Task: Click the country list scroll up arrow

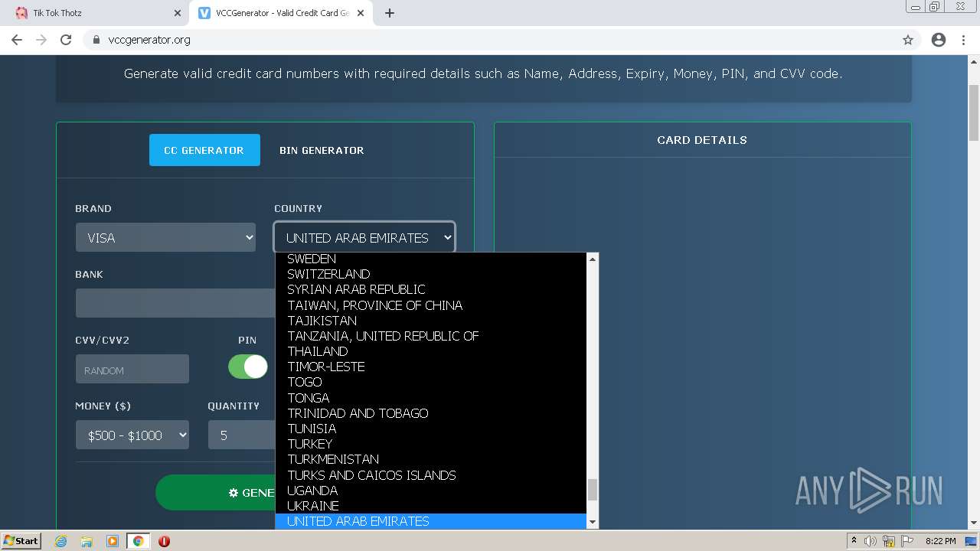Action: pos(592,259)
